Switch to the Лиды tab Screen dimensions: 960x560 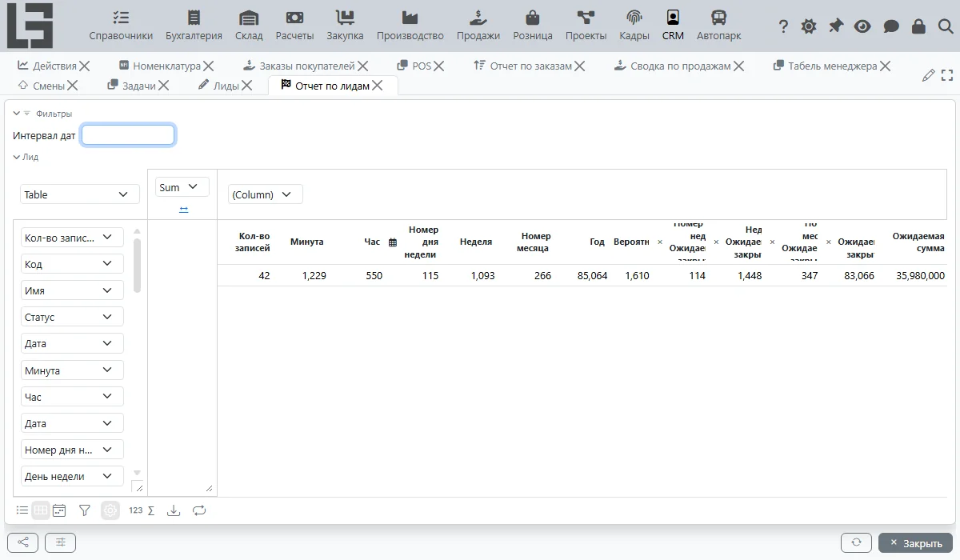pos(226,85)
